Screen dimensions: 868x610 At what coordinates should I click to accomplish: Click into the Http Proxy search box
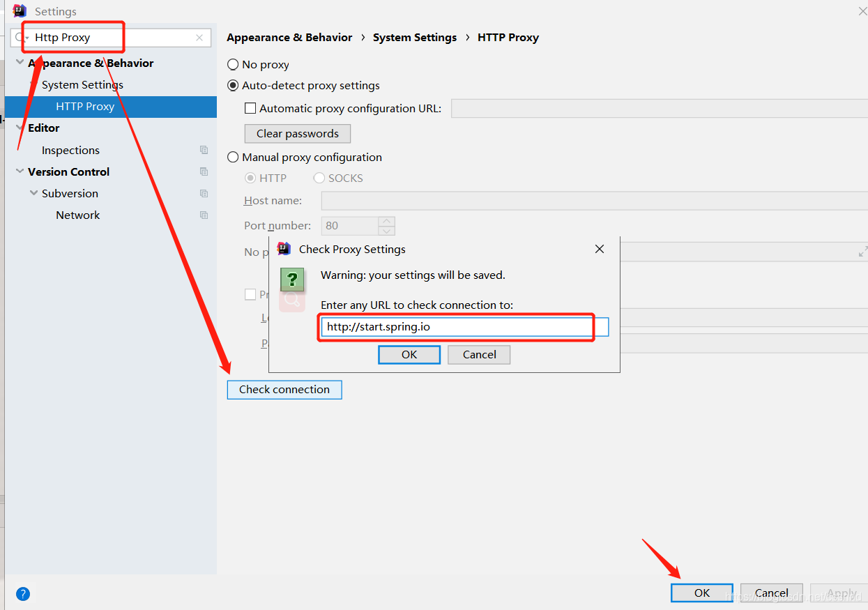112,38
